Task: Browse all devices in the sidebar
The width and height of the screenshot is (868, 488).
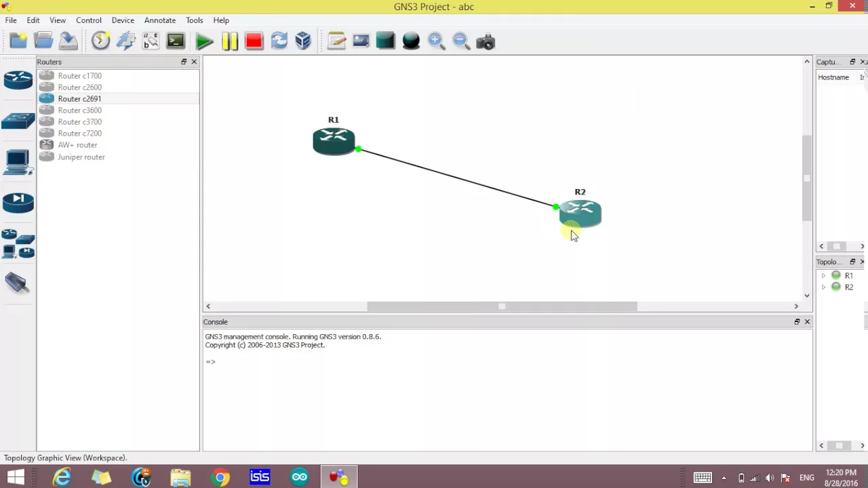Action: pyautogui.click(x=18, y=243)
